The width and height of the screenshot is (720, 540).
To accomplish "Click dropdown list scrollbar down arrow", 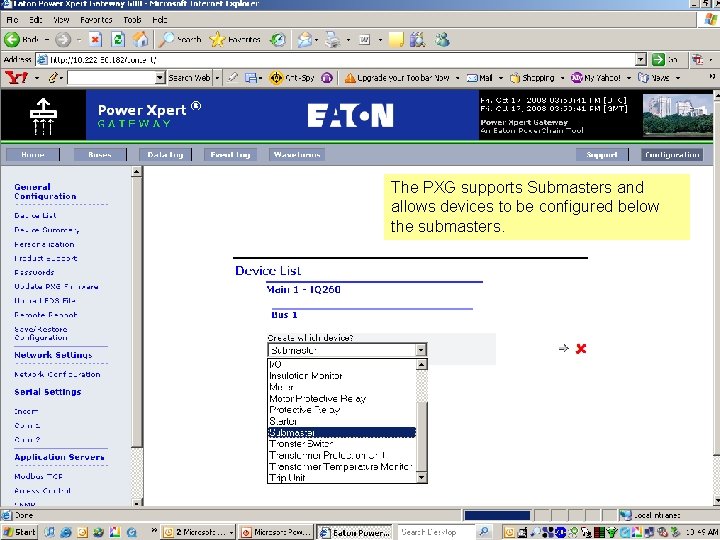I will pyautogui.click(x=422, y=478).
